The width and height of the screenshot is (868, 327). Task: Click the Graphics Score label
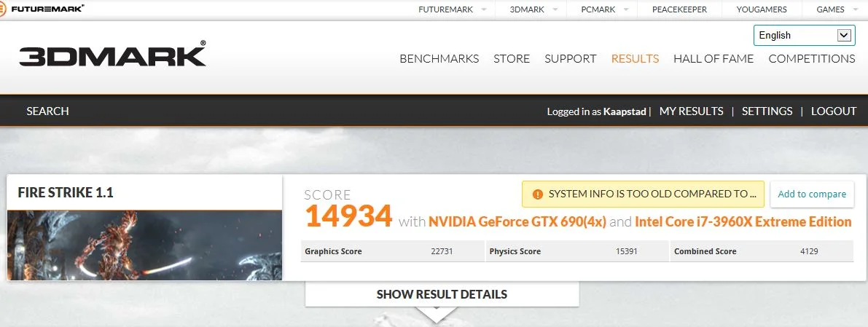(333, 251)
